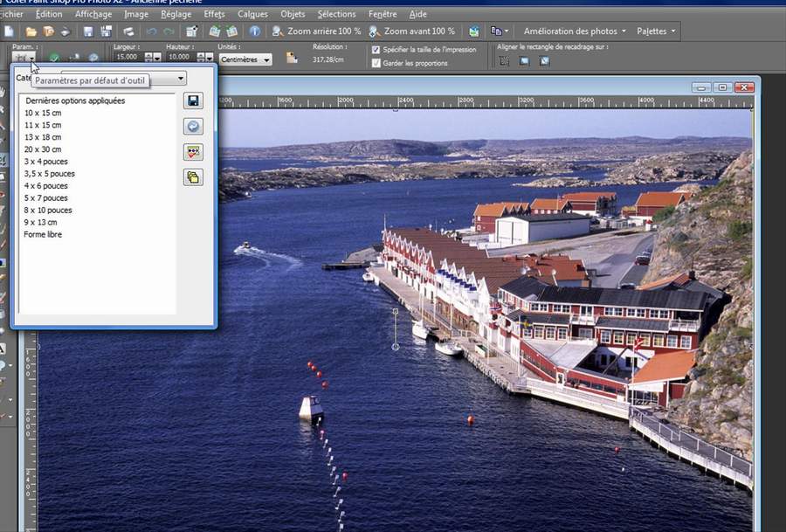
Task: Launch the photo organizer browse icon
Action: [49, 31]
